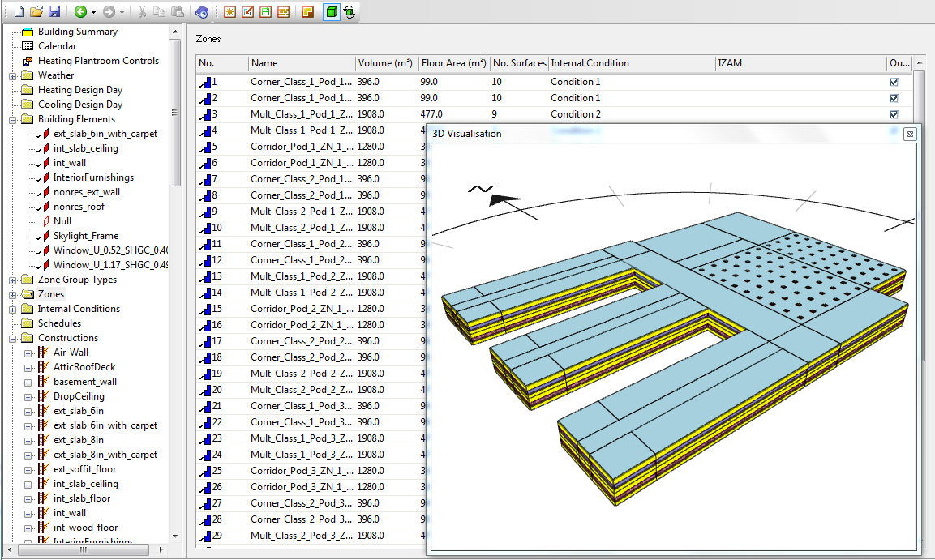Click the Paste toolbar icon
Viewport: 935px width, 560px height.
pyautogui.click(x=178, y=11)
